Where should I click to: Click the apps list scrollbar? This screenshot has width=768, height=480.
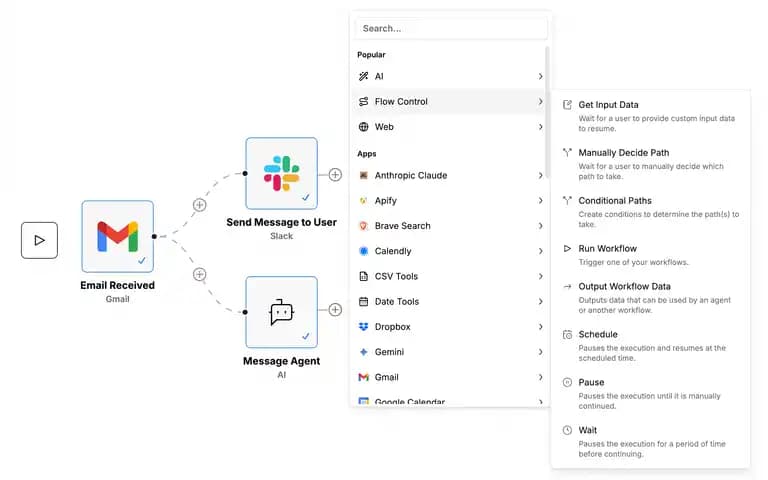tap(547, 113)
